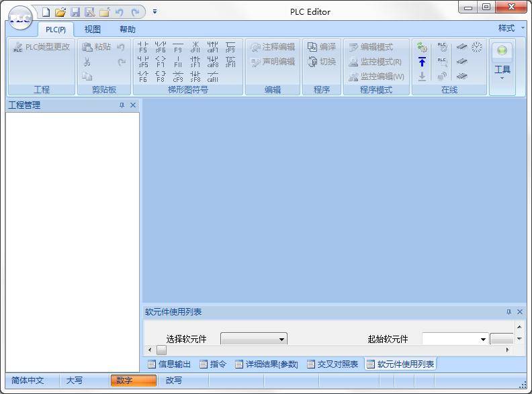Click the round PLC application button
The height and width of the screenshot is (394, 532).
[20, 18]
